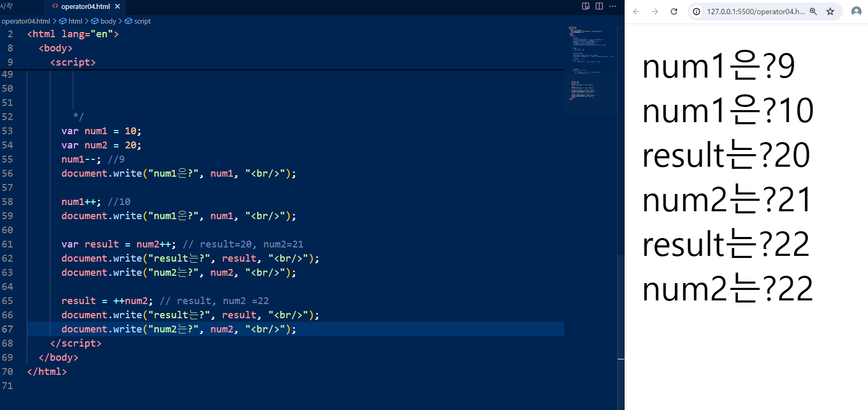Screen dimensions: 868x410
Task: Click browser output 'result는?22'
Action: coord(726,245)
